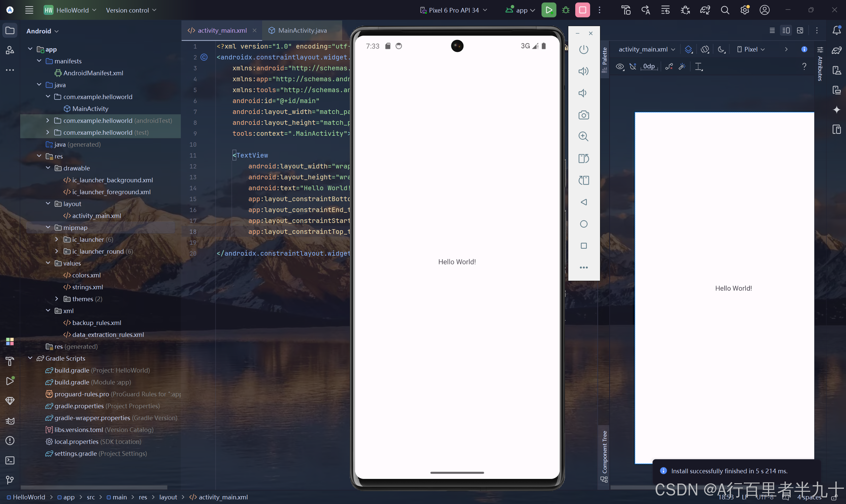846x504 pixels.
Task: Open the Logcat tool window
Action: [x=10, y=421]
